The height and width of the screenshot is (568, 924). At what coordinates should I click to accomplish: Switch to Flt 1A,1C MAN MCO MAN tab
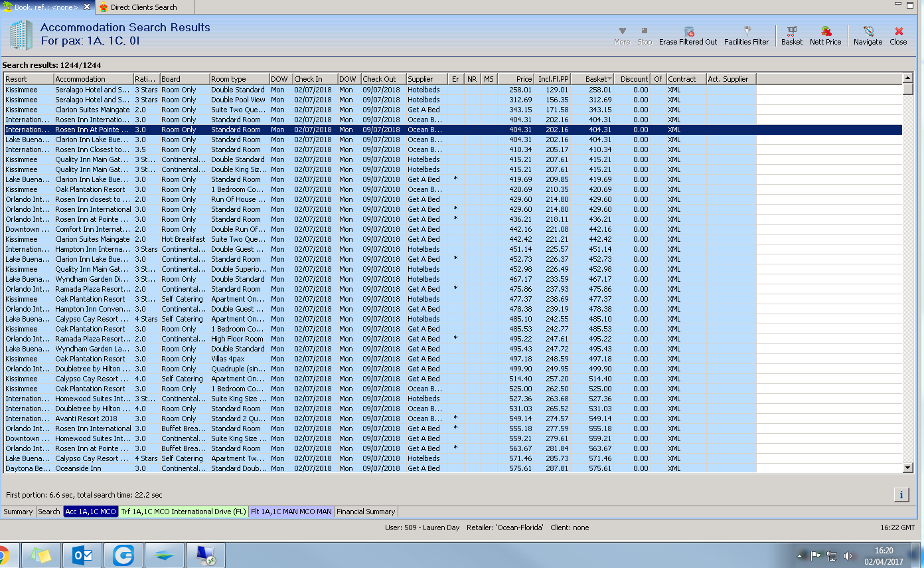[291, 512]
